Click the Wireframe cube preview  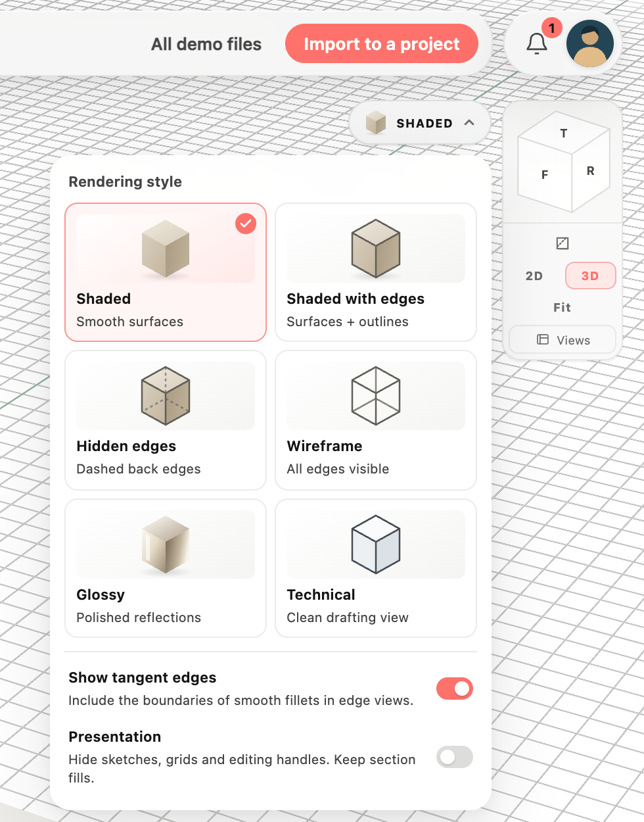pyautogui.click(x=376, y=396)
